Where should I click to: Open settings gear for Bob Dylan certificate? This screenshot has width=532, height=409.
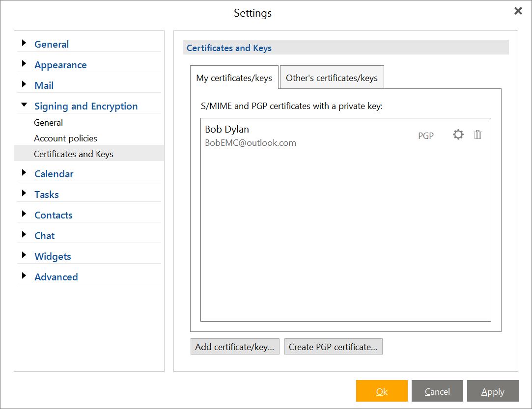pos(458,135)
